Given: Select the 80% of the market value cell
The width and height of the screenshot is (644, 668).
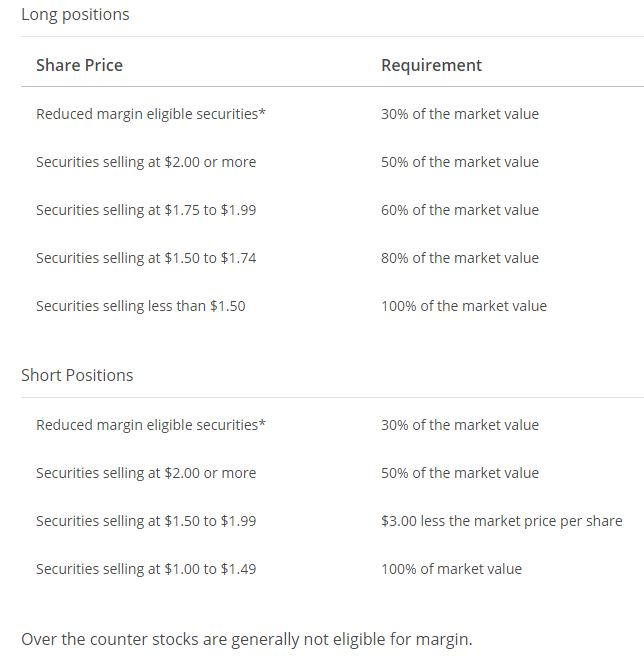Looking at the screenshot, I should [x=459, y=258].
